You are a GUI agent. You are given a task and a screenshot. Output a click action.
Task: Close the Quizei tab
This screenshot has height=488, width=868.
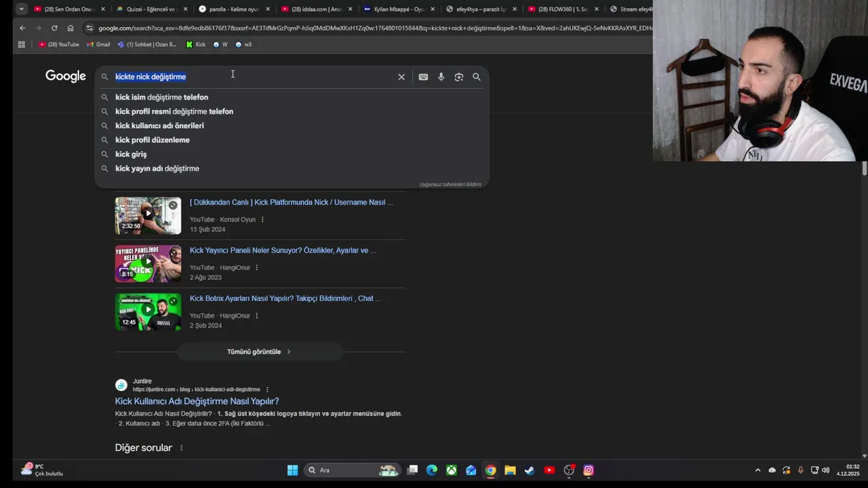click(185, 9)
